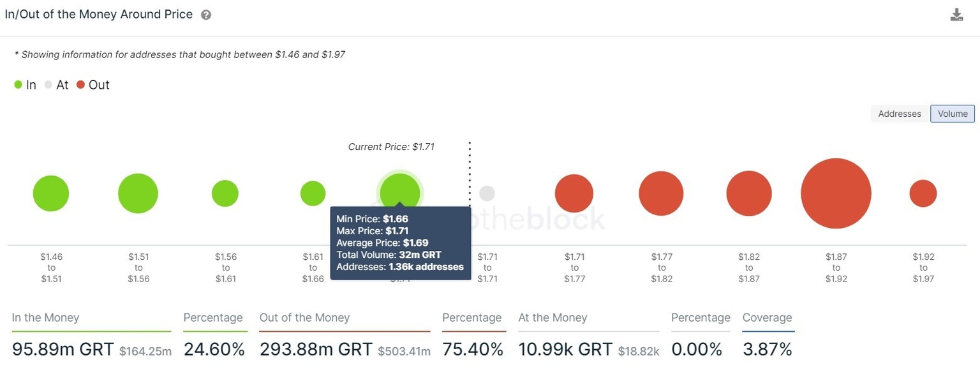Select the largest red bubble for $1.87 to $1.92
This screenshot has height=383, width=980.
pos(836,193)
